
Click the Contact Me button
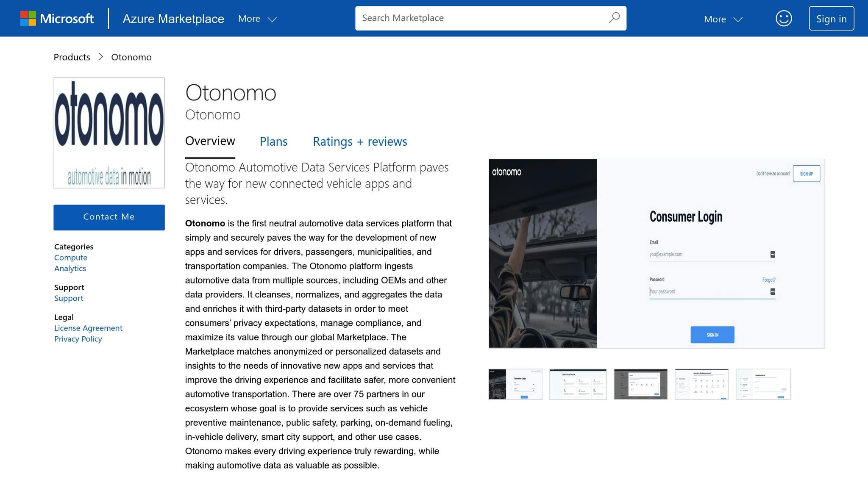[109, 217]
